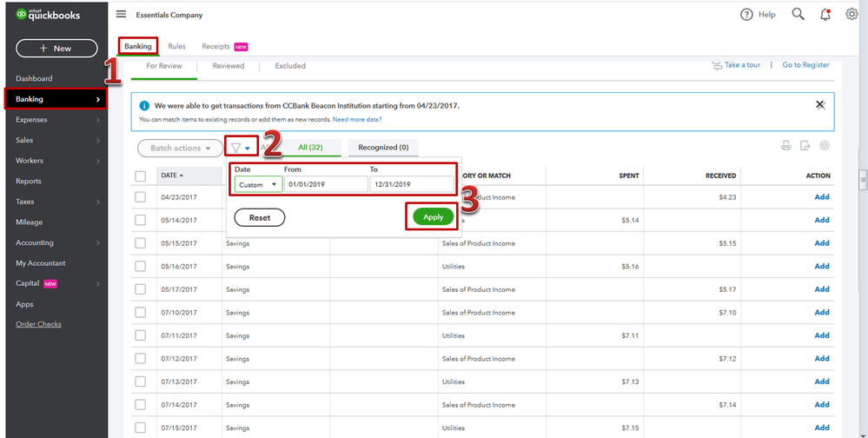
Task: Tick the select-all checkbox in header
Action: pyautogui.click(x=141, y=176)
